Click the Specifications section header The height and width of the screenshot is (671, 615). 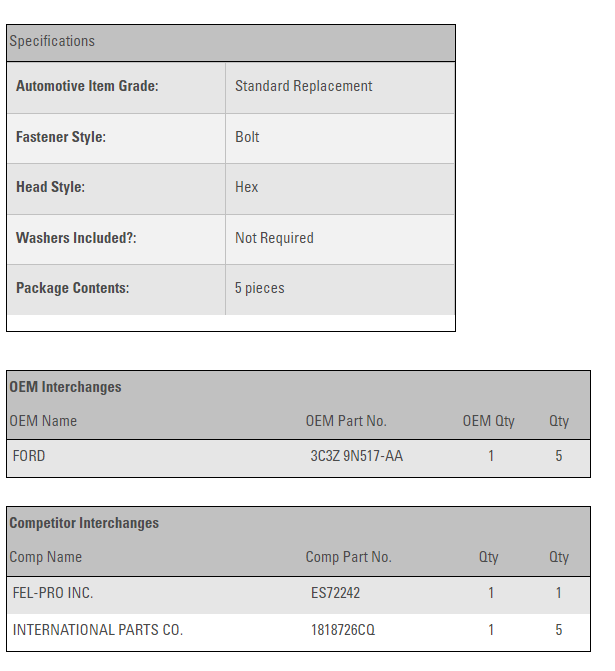click(52, 41)
